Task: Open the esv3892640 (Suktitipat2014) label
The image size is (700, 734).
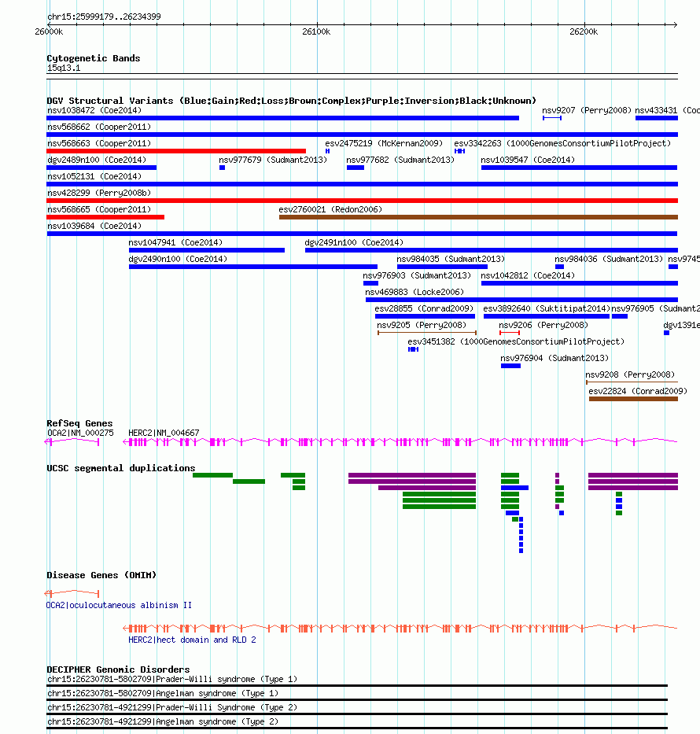Action: [x=547, y=308]
